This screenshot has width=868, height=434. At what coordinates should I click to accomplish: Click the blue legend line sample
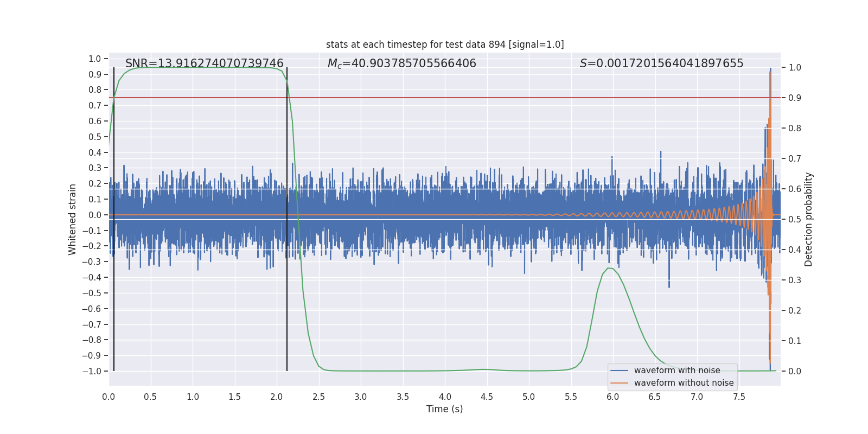click(x=620, y=371)
